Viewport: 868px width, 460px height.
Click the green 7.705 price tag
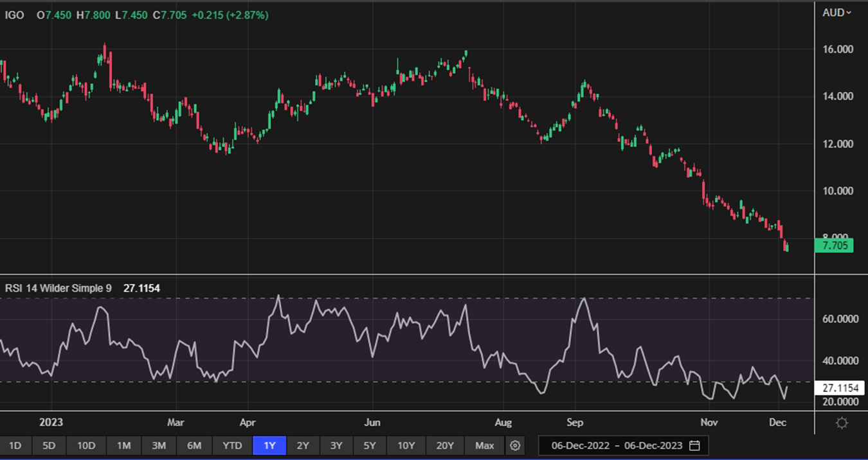click(x=834, y=245)
